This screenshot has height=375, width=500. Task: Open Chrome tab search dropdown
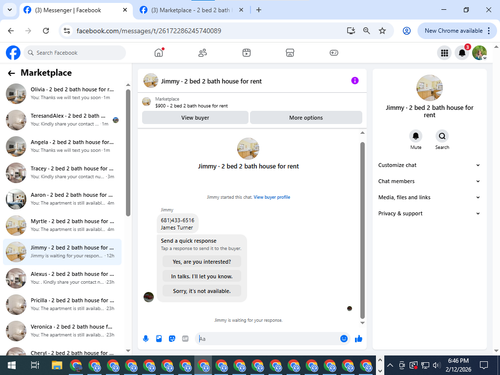[x=10, y=10]
